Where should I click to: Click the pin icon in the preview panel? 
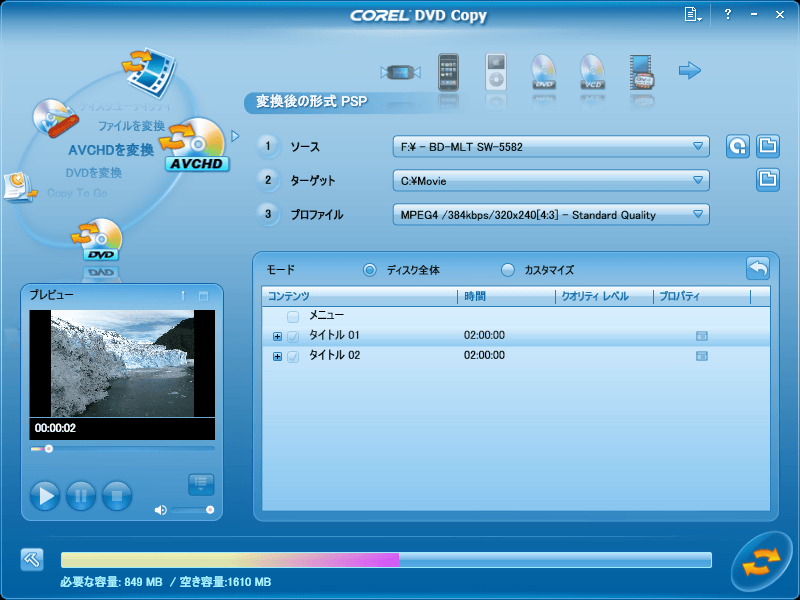tap(183, 295)
